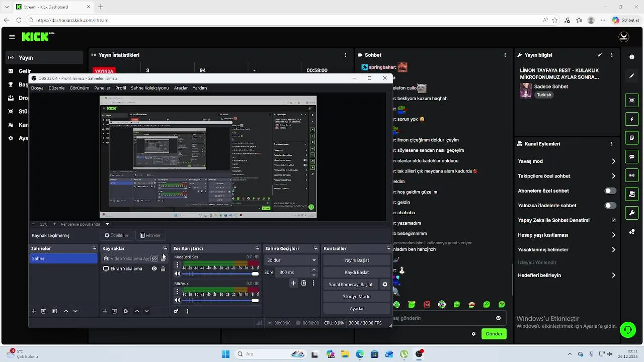
Task: Open scene filters in Sahneler toolbar
Action: (x=54, y=311)
